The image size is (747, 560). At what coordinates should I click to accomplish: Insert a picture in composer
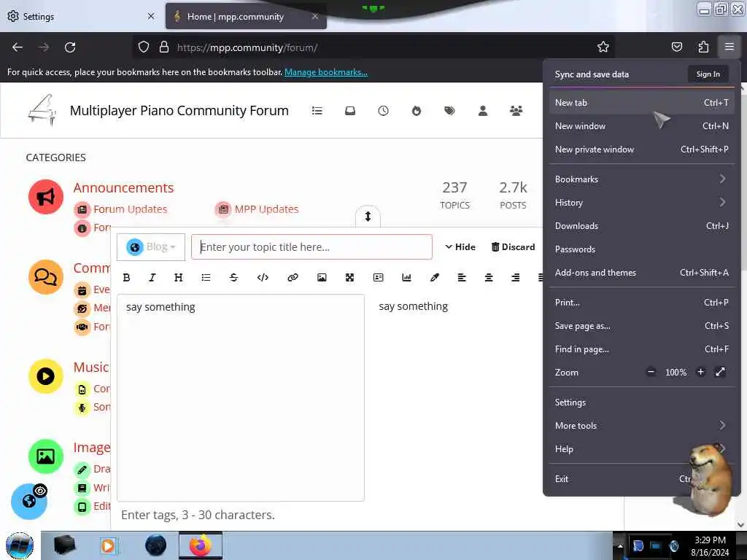[322, 278]
